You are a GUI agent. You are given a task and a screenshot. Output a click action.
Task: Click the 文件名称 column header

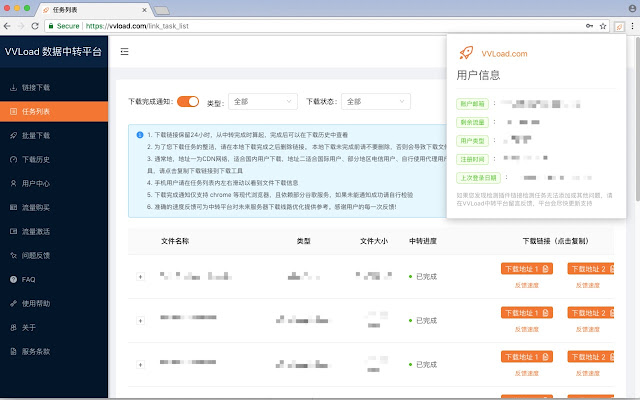pyautogui.click(x=175, y=241)
